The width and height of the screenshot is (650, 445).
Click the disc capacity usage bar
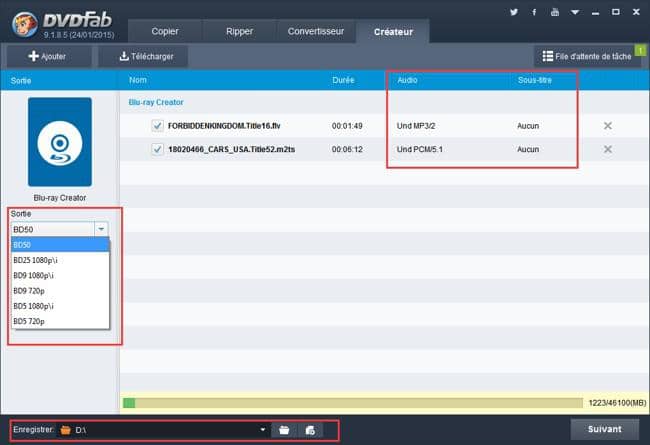coord(353,403)
